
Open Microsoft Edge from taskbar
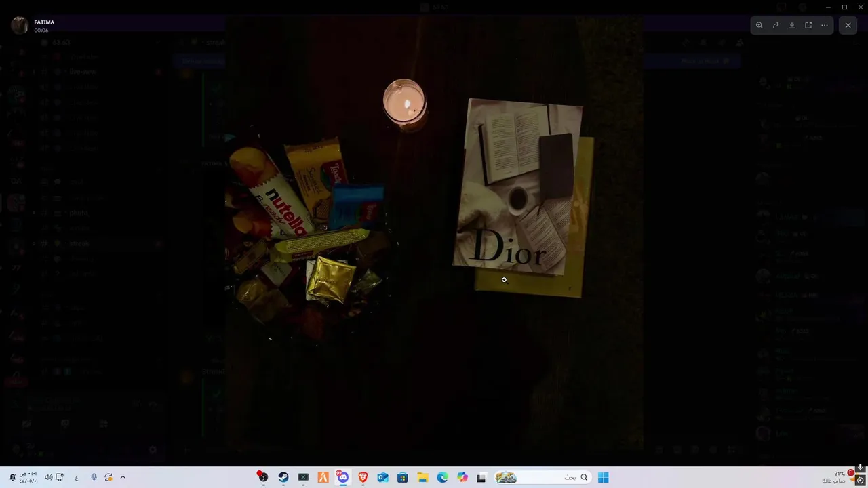(442, 477)
